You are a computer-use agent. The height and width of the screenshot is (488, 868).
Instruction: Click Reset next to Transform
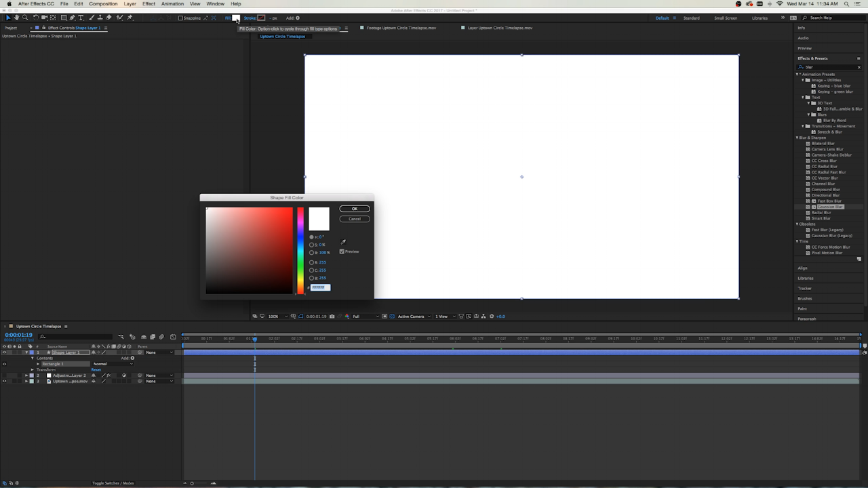[x=96, y=369]
